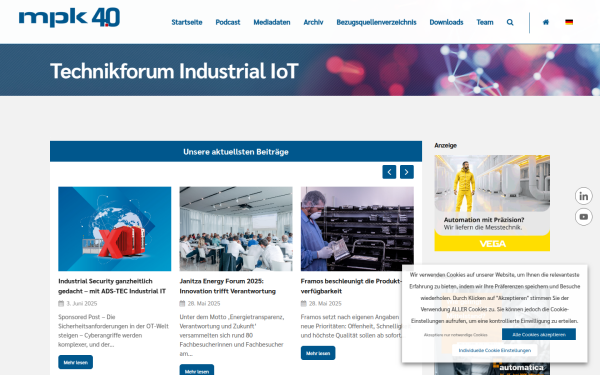Open the Podcast menu item

228,22
